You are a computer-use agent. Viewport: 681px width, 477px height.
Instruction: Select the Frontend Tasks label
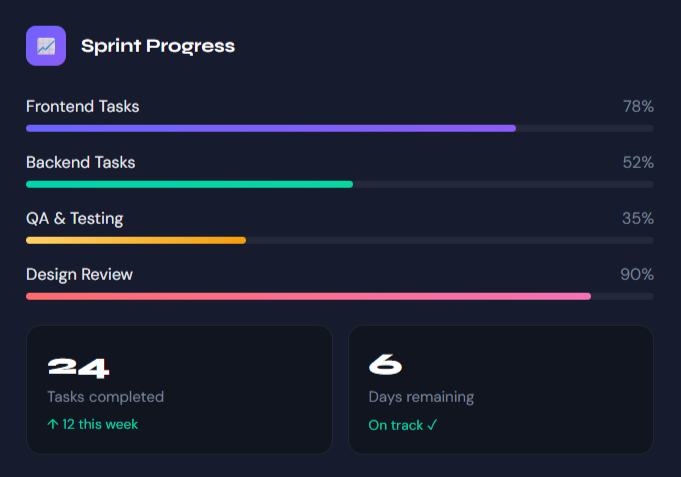83,106
